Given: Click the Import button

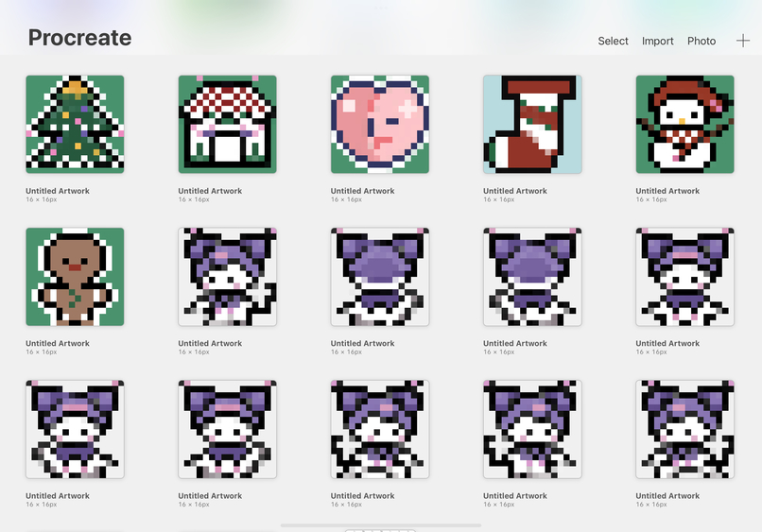Looking at the screenshot, I should point(657,42).
